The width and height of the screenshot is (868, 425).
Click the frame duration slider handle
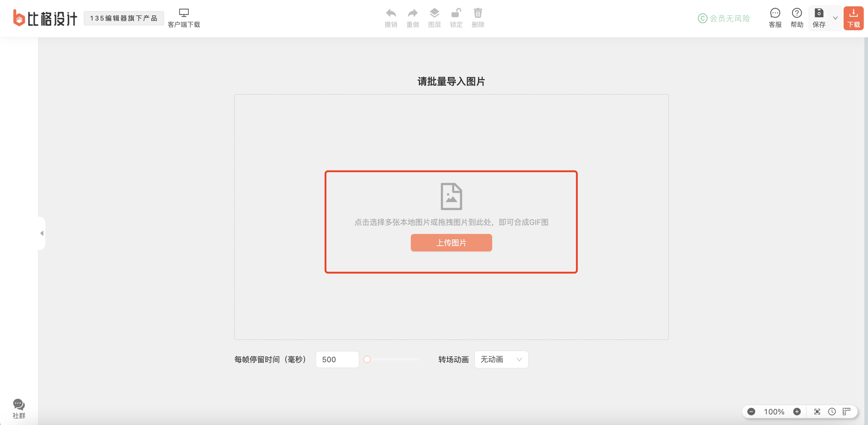(x=367, y=359)
